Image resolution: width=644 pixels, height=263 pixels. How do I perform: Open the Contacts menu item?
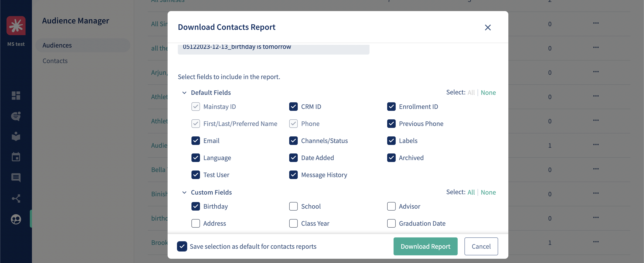click(x=55, y=61)
